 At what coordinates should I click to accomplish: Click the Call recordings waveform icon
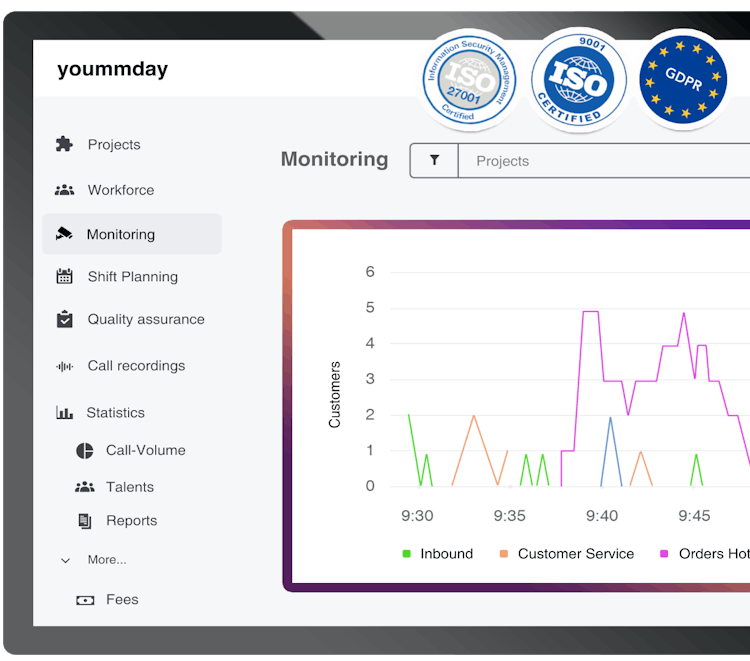coord(65,366)
